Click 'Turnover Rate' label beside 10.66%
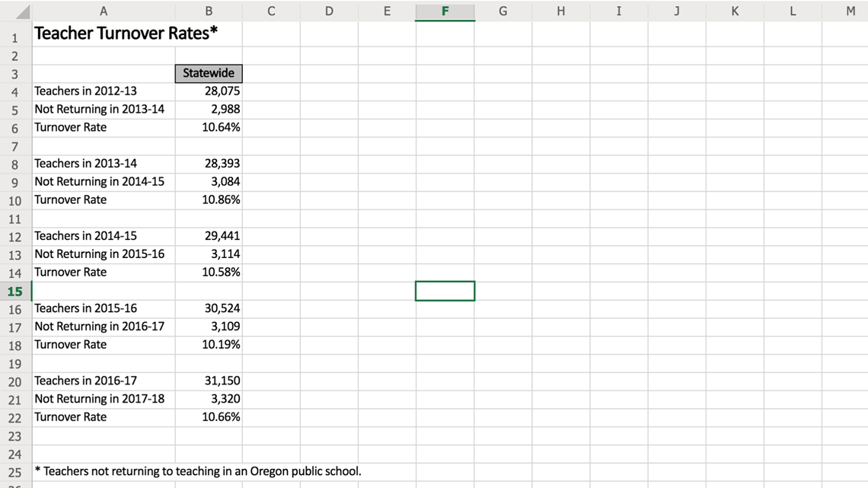 click(70, 418)
